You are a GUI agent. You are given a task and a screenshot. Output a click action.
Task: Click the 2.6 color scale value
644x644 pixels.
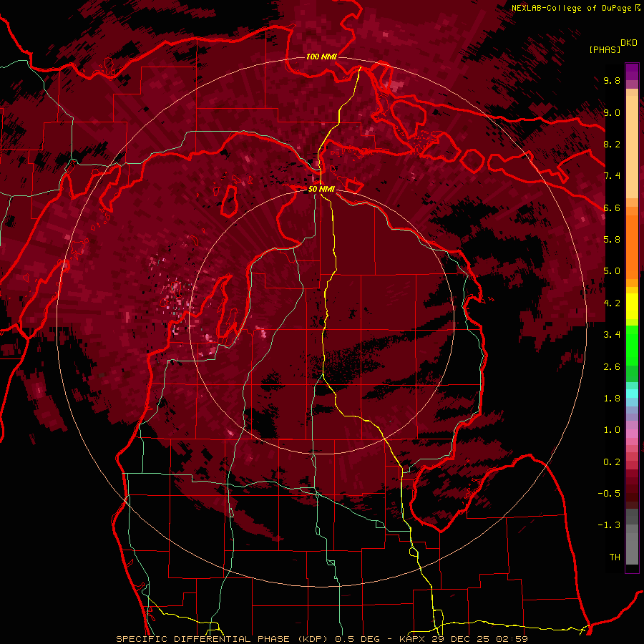tap(612, 367)
